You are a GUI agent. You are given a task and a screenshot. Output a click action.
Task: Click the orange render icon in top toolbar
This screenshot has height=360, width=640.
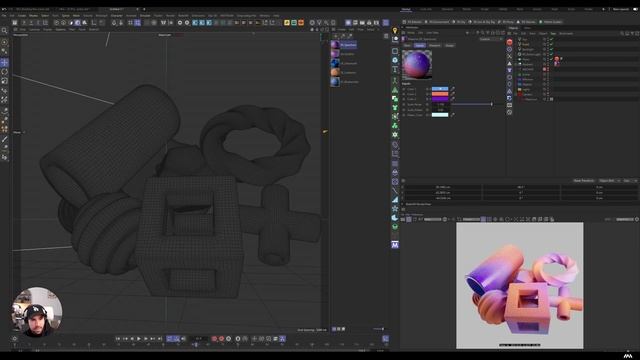[x=301, y=22]
